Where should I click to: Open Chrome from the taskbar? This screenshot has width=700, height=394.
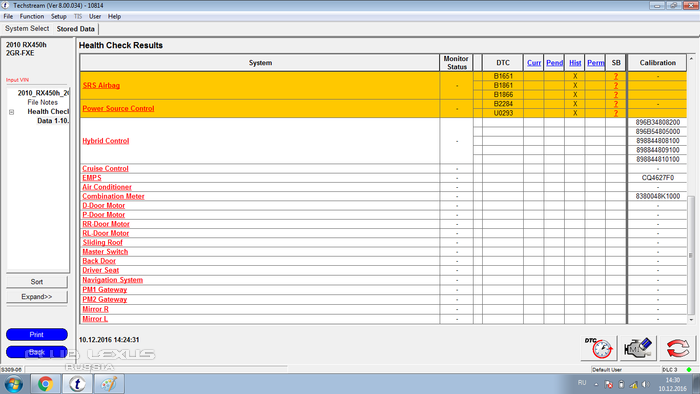45,384
